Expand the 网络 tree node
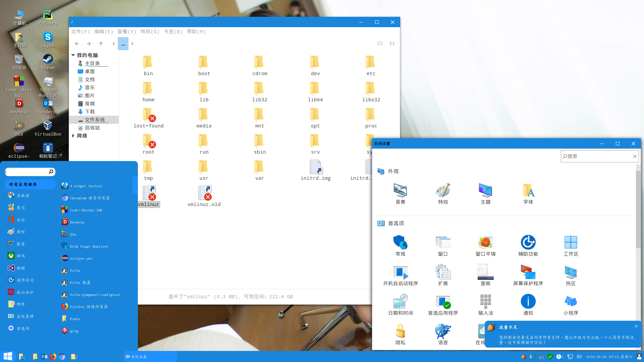 click(73, 136)
